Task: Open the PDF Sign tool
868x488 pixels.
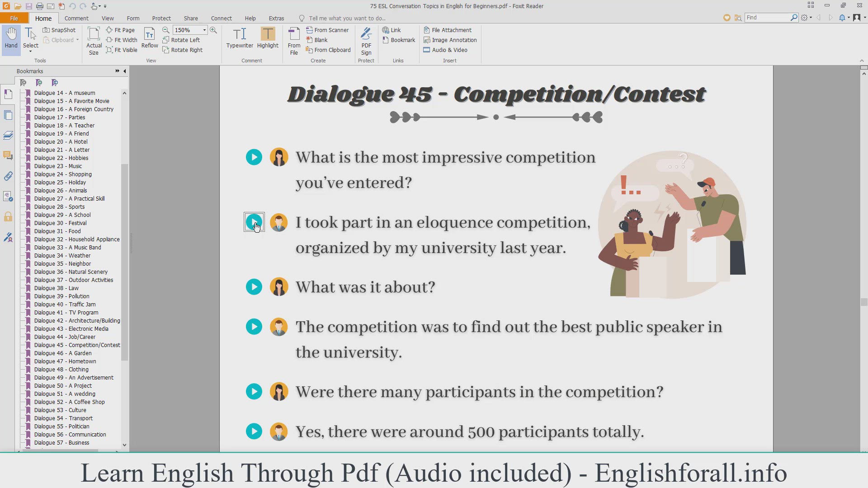Action: (x=366, y=41)
